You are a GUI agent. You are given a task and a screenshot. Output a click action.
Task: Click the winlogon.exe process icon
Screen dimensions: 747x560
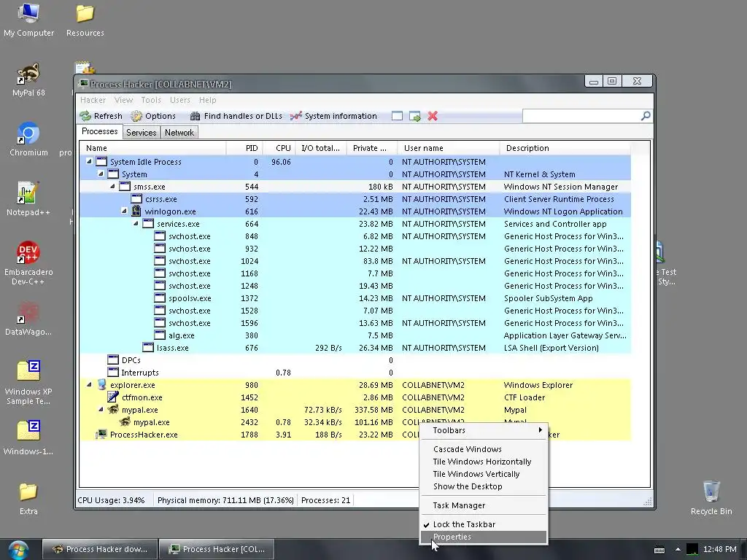(x=136, y=211)
